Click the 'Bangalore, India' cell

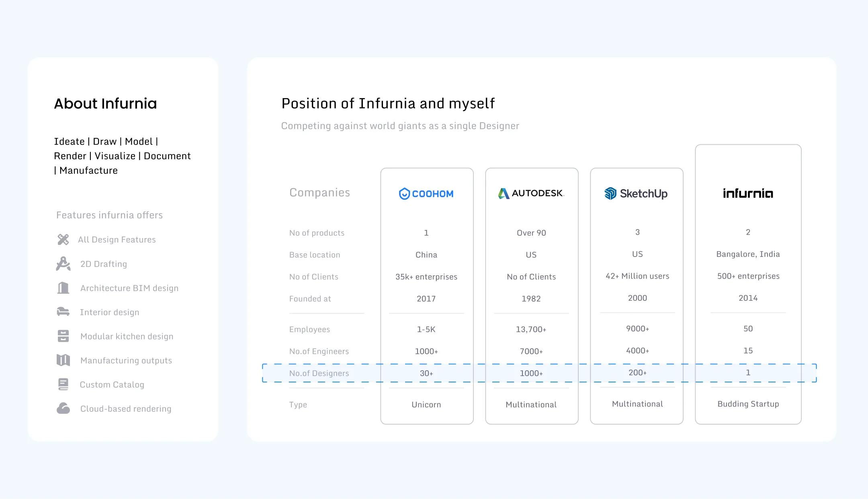(748, 254)
